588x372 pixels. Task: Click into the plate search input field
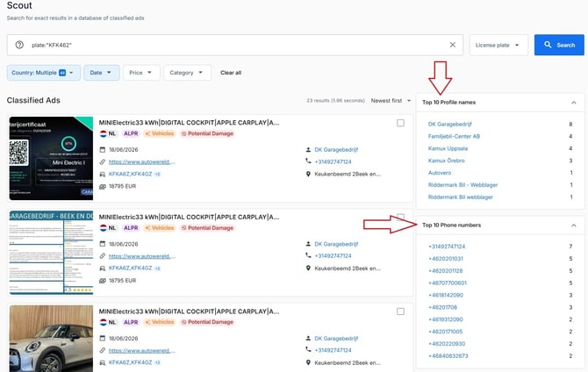(x=234, y=45)
